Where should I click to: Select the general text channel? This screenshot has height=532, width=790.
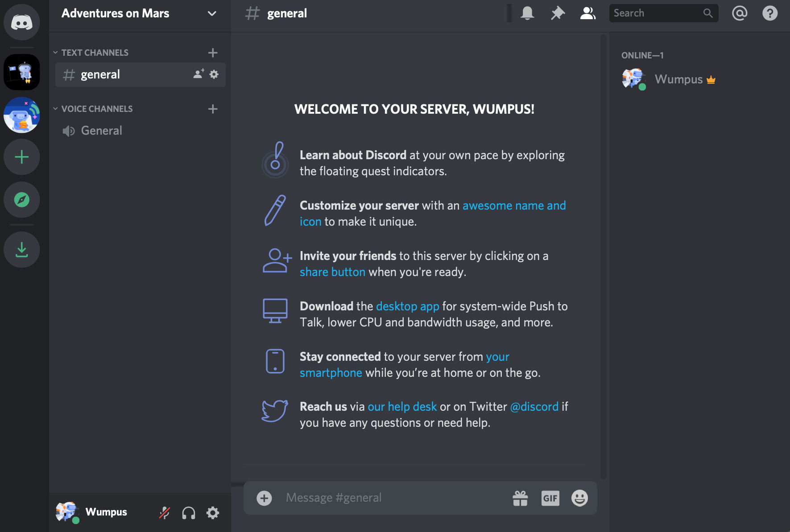coord(140,74)
